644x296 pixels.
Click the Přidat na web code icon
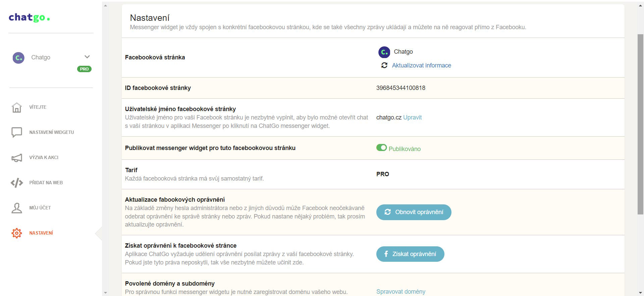(17, 183)
